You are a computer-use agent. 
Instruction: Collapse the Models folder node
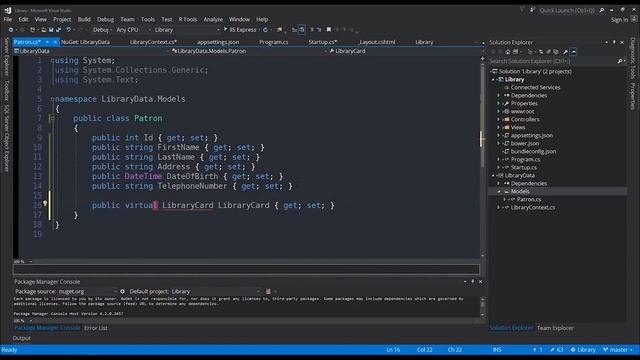click(x=498, y=191)
